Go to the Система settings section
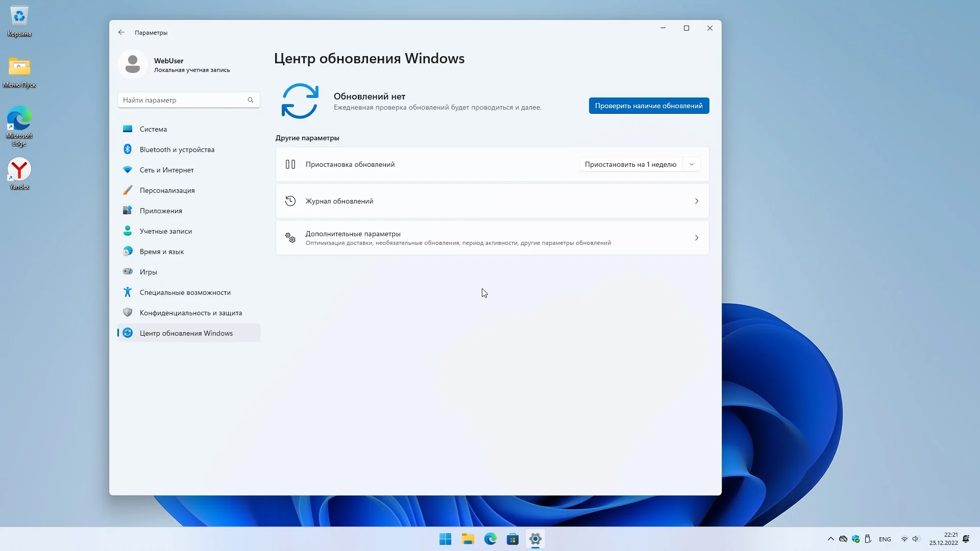Screen dimensions: 980x551 pos(153,129)
